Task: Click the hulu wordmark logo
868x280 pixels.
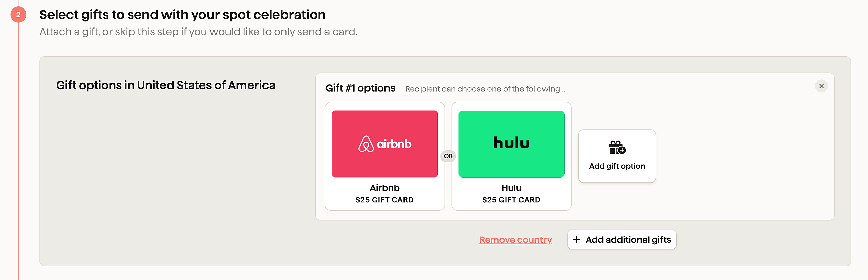Action: click(511, 143)
